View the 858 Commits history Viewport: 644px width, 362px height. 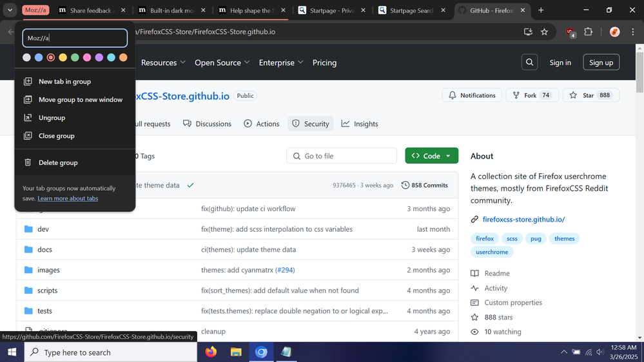[x=425, y=185]
